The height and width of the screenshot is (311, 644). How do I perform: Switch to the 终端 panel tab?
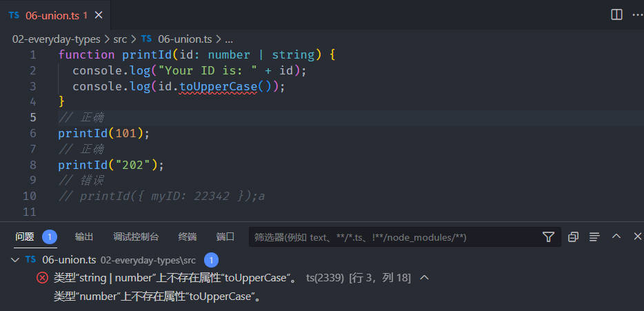[x=188, y=237]
